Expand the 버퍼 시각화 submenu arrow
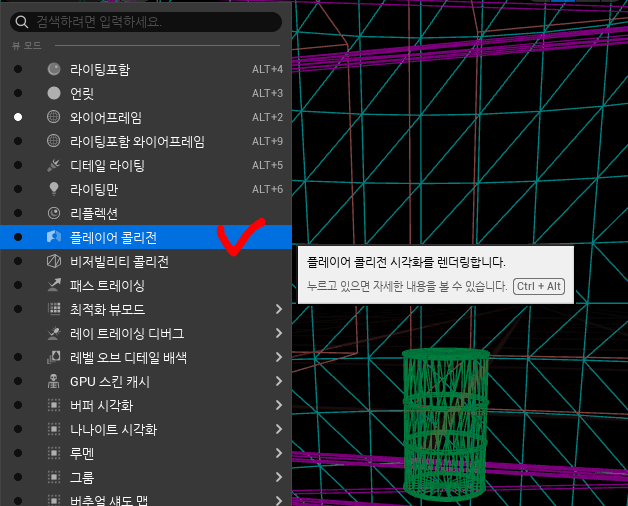 click(279, 405)
